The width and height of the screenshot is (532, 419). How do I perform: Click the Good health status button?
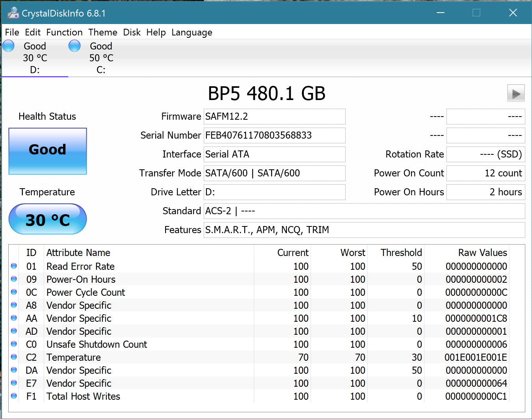(48, 151)
